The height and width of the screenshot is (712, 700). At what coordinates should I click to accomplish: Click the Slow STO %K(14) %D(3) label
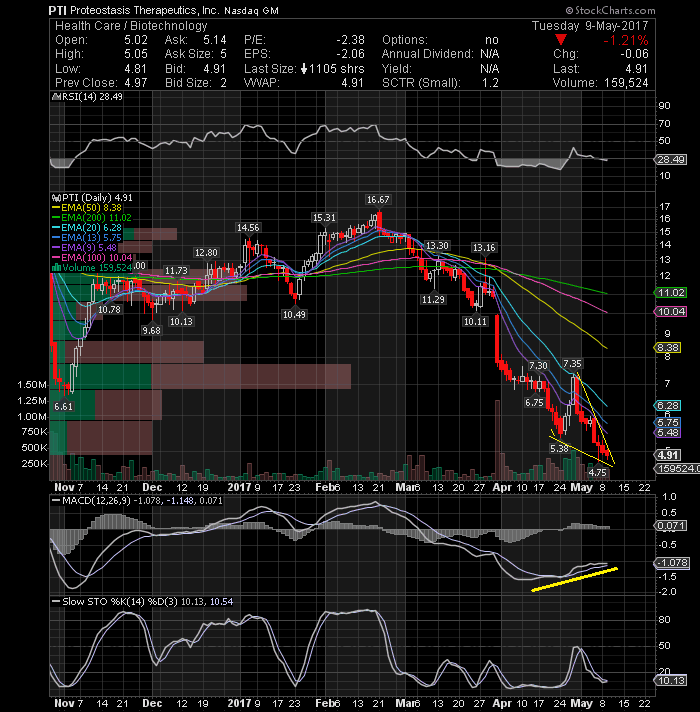(x=119, y=602)
